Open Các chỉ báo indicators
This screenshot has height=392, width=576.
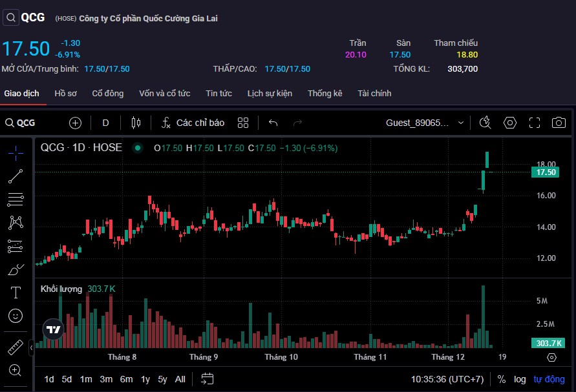(x=193, y=123)
